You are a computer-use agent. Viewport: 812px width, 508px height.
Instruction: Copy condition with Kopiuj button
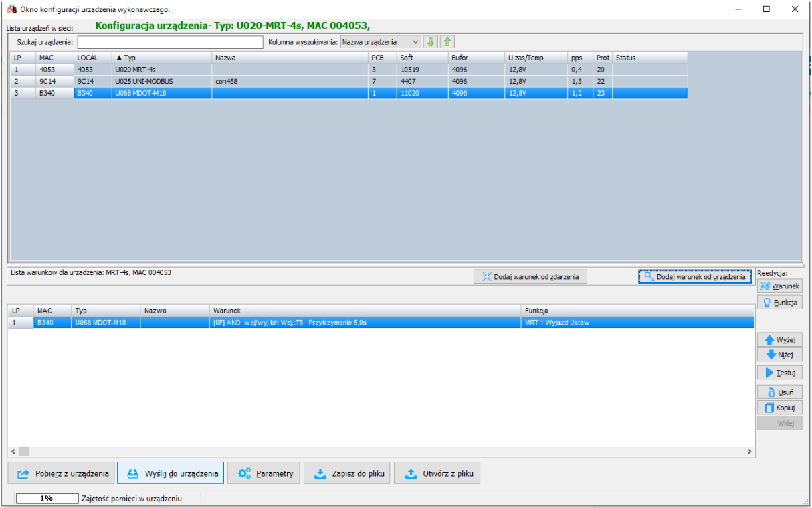click(779, 408)
